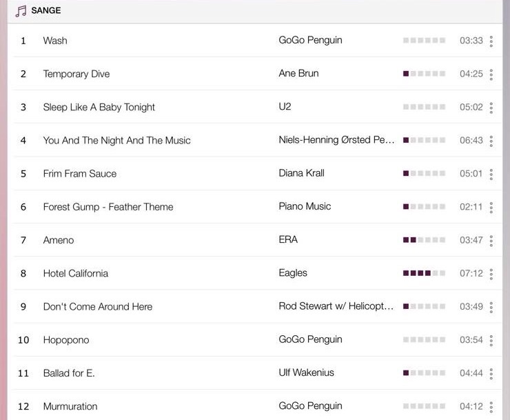Adjust rating squares on Ameno row
The height and width of the screenshot is (420, 510).
424,240
